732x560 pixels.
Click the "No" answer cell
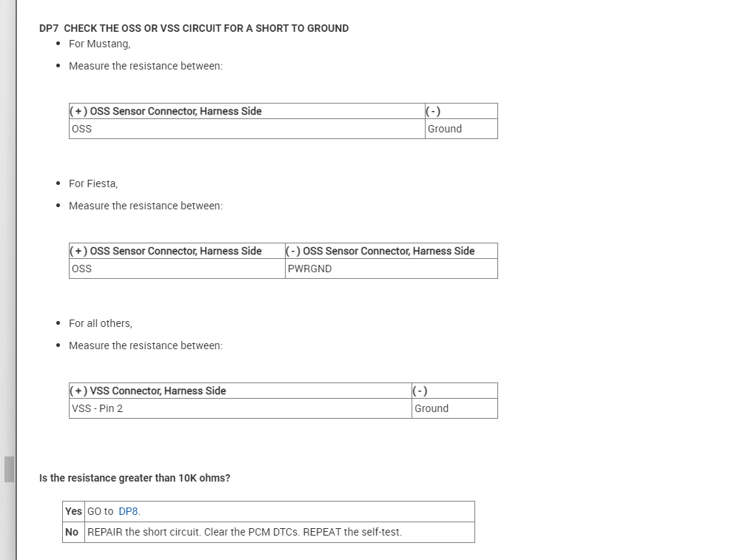[x=72, y=532]
